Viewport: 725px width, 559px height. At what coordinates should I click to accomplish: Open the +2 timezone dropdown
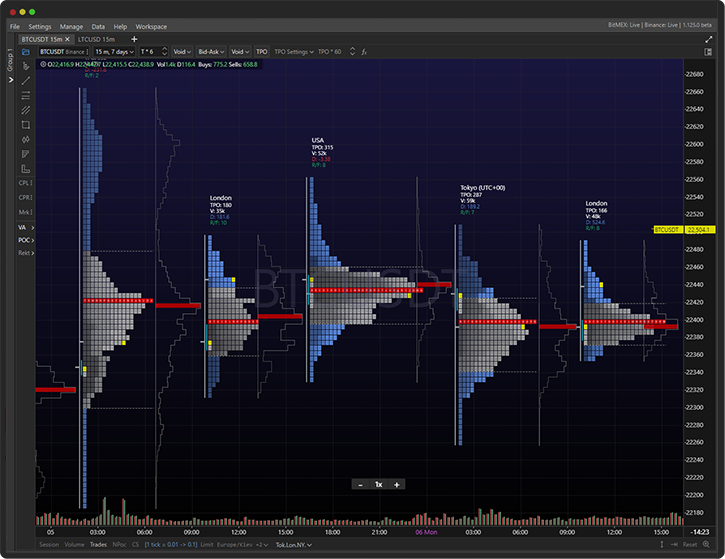point(262,545)
